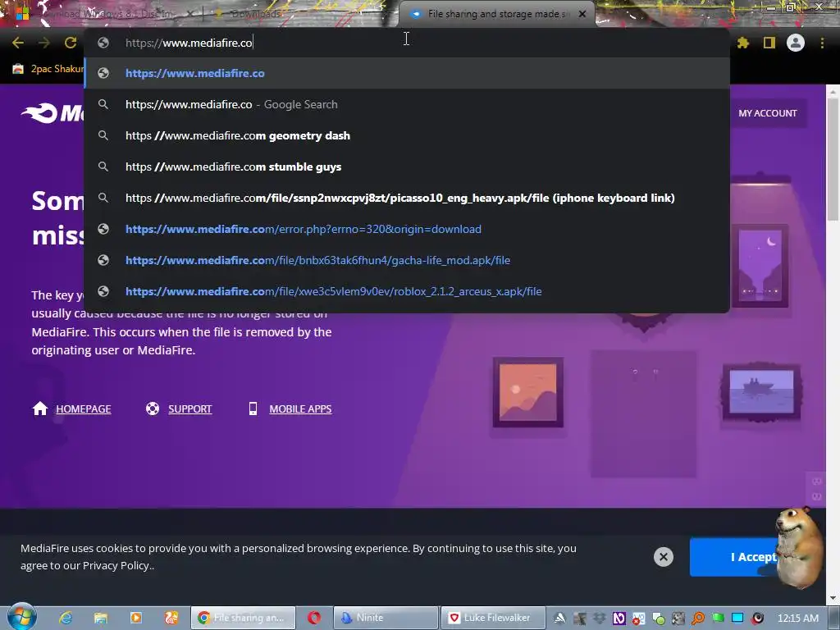840x630 pixels.
Task: Click the lifebuoy icon beside SUPPORT
Action: 153,409
